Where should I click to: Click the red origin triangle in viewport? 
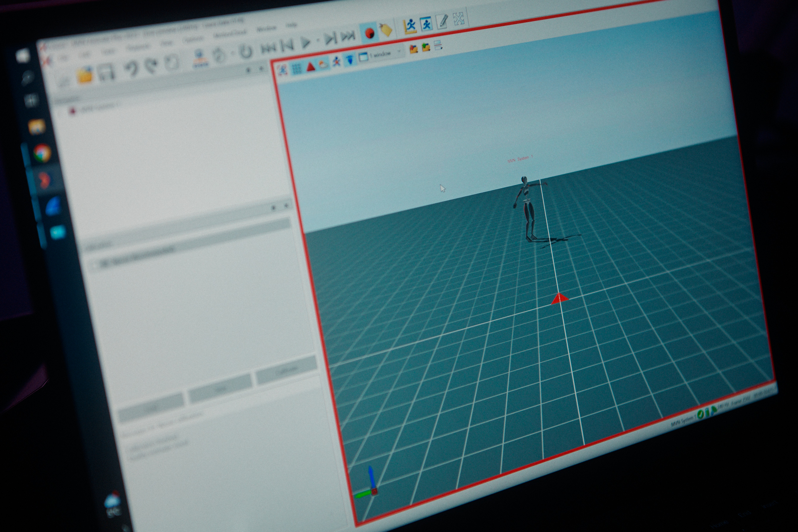tap(559, 299)
